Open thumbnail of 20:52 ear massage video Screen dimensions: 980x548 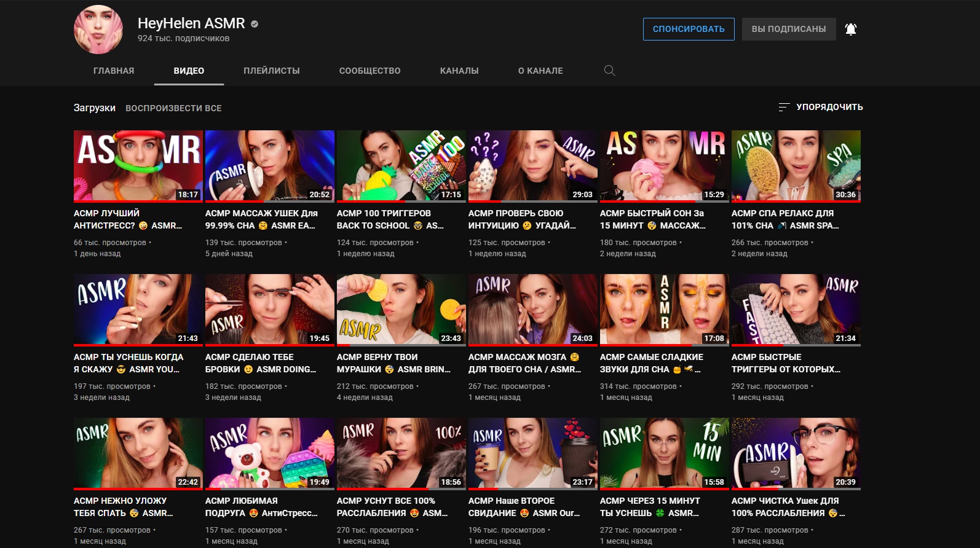tap(270, 166)
